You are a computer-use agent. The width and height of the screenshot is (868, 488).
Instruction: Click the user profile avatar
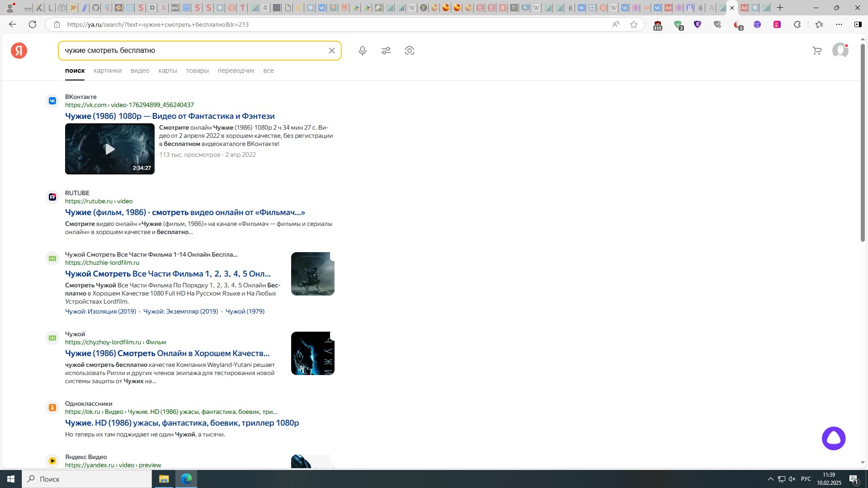click(x=840, y=50)
